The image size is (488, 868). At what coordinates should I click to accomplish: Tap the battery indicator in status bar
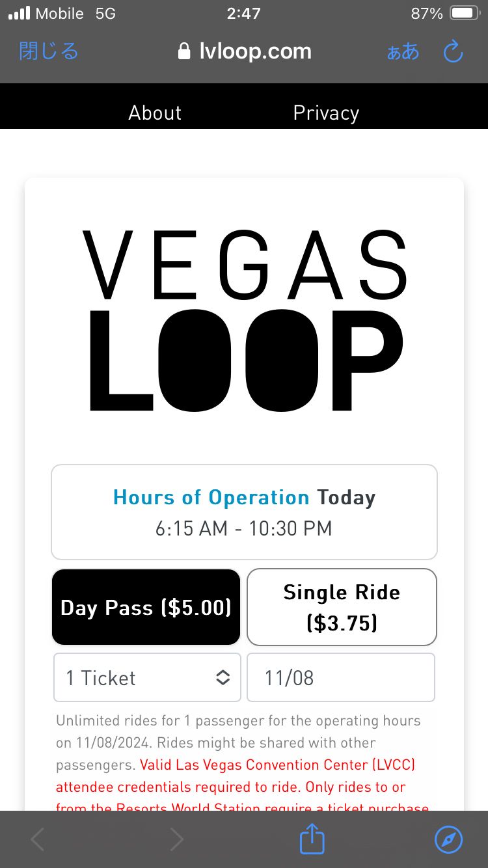tap(465, 14)
